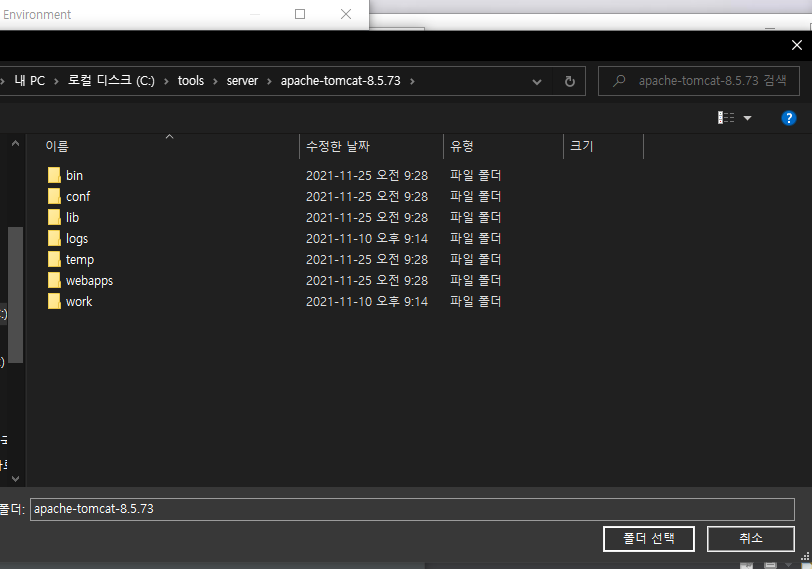Expand chevron after 로컬 디스크 (C:) breadcrumb

[166, 81]
